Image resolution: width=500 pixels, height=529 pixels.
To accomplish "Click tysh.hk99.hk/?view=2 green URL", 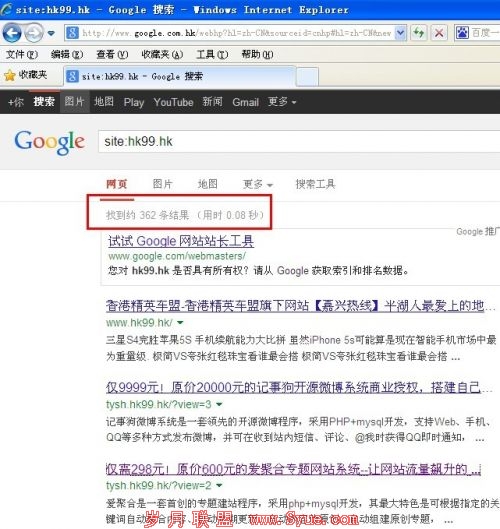I will coord(159,485).
